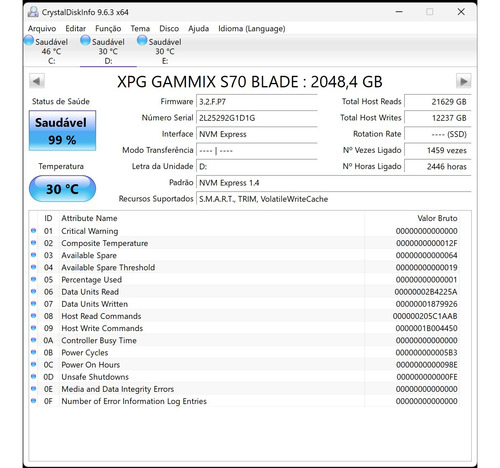Select the Host Read Commands row
500x468 pixels.
click(x=244, y=316)
